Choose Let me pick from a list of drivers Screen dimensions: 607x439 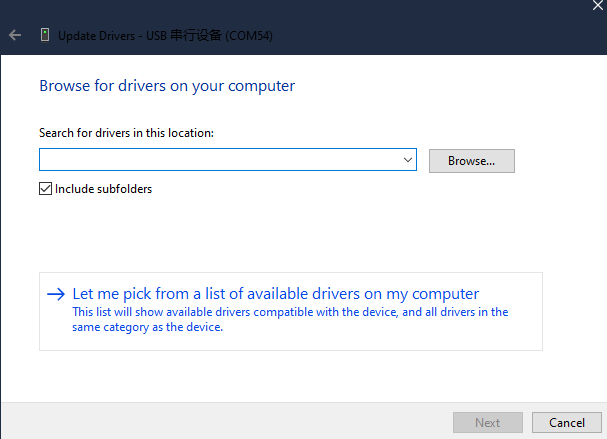291,311
